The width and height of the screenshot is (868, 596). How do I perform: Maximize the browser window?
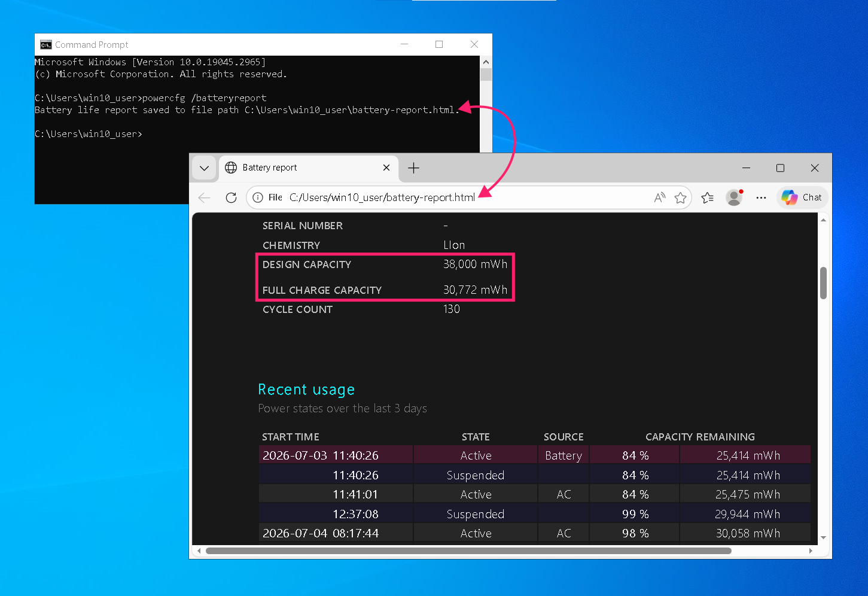click(x=780, y=168)
